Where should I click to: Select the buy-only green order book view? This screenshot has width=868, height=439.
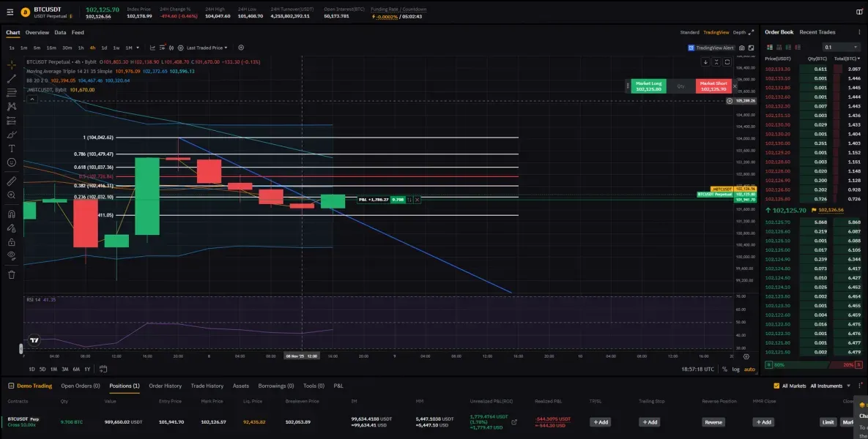click(789, 47)
